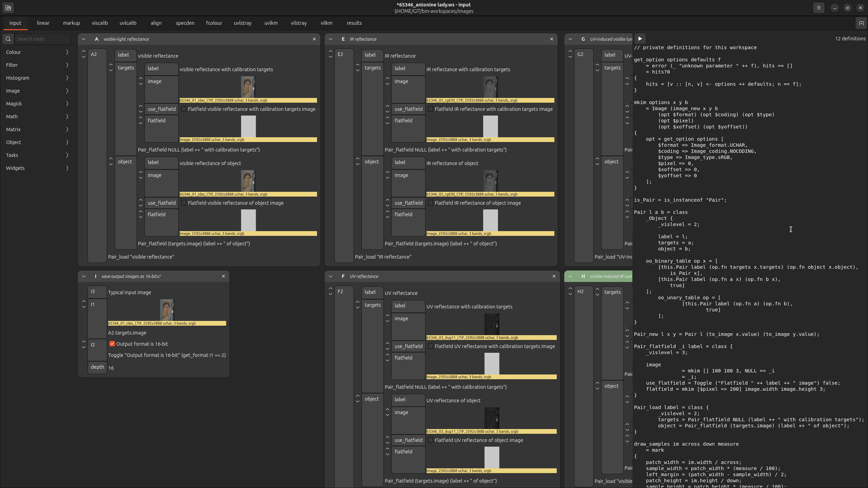Click the visible-light reflectance panel icon A

click(x=96, y=38)
